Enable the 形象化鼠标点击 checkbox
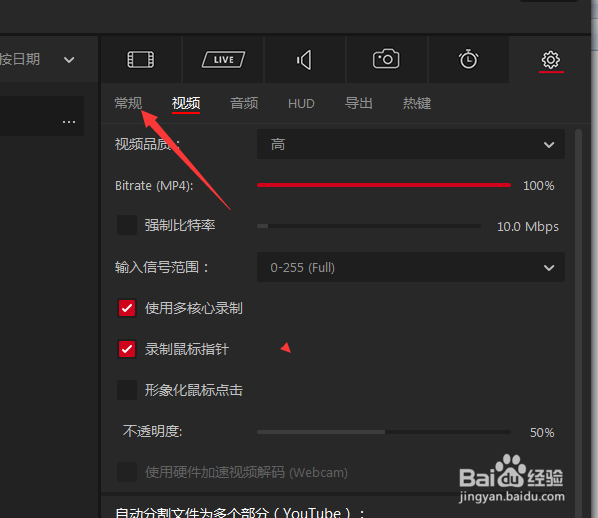 click(127, 390)
